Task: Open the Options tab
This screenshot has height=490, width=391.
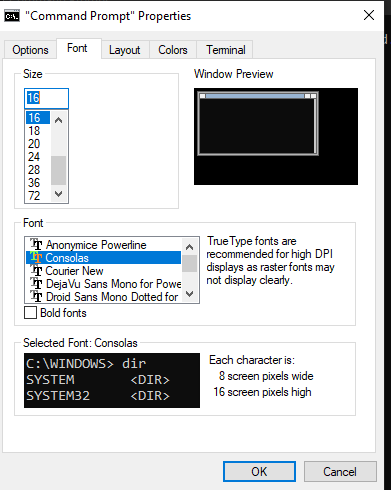Action: (30, 50)
